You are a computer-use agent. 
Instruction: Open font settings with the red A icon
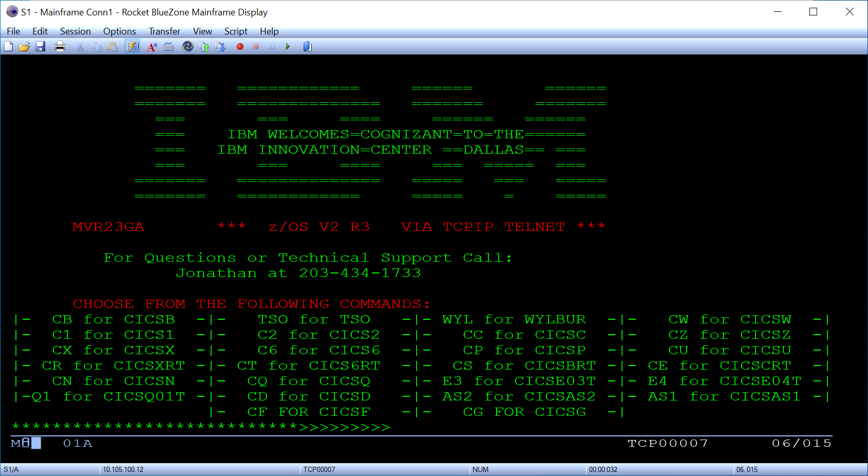tap(152, 47)
